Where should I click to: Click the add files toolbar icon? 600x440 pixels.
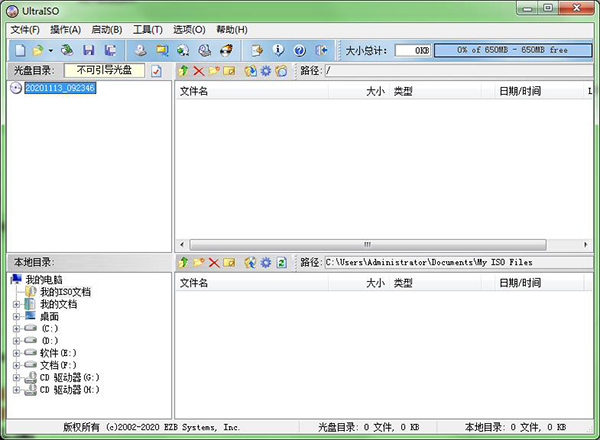click(257, 50)
